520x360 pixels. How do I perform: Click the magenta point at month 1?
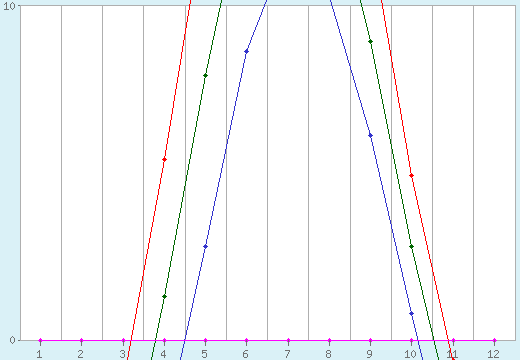point(41,340)
